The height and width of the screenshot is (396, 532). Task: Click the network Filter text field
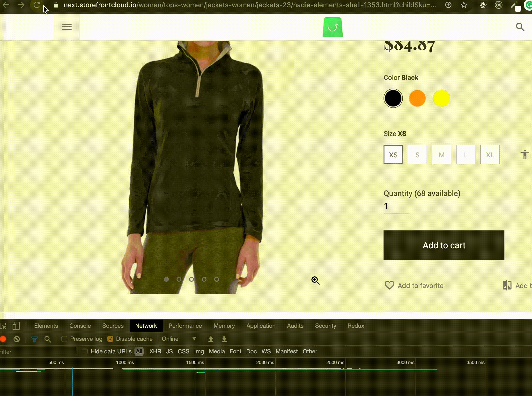pos(38,352)
